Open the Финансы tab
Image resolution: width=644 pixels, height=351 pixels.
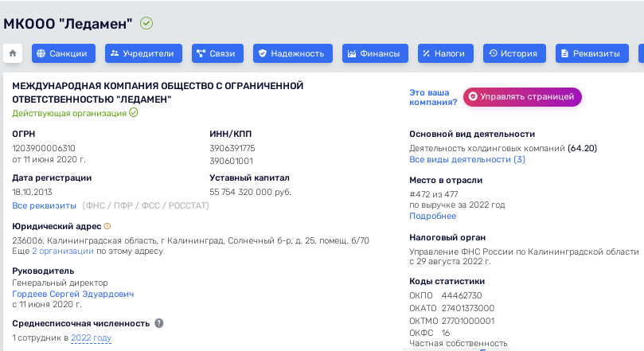376,53
